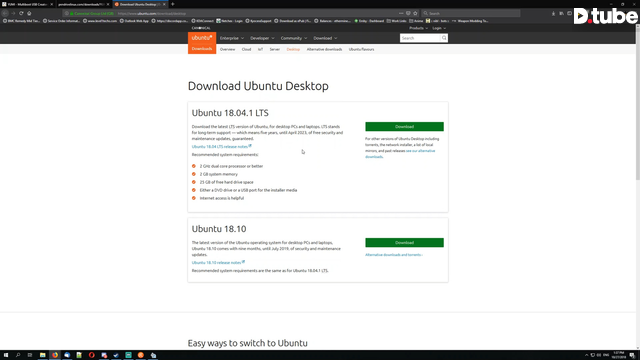Open the notification center icon
The image size is (640, 360).
[x=632, y=355]
